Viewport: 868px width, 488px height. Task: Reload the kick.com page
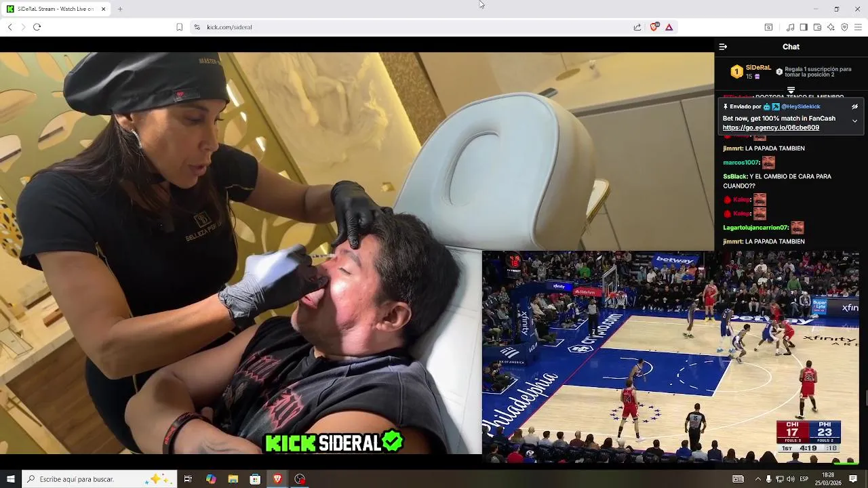coord(37,27)
